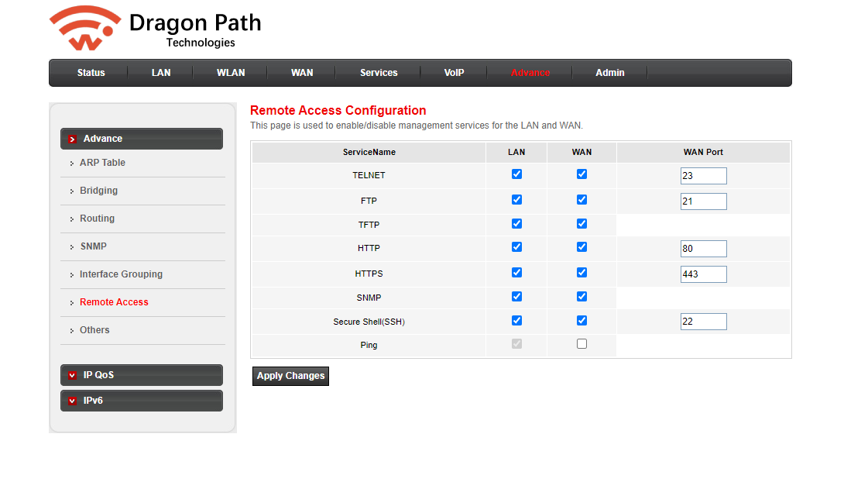Expand the IPv6 sidebar section
The image size is (868, 489).
pos(142,401)
